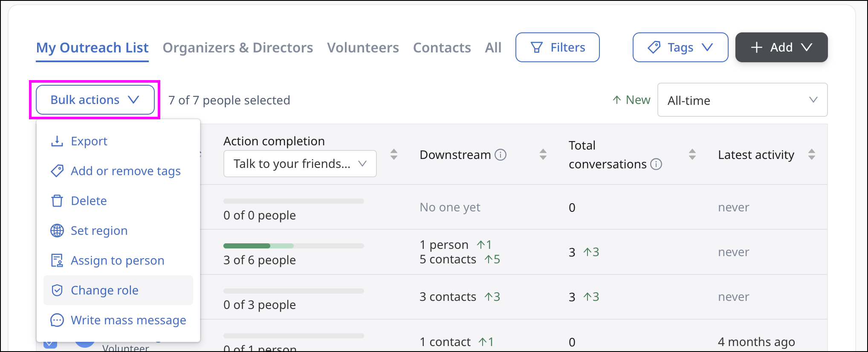868x352 pixels.
Task: Click the Add button
Action: pos(781,47)
